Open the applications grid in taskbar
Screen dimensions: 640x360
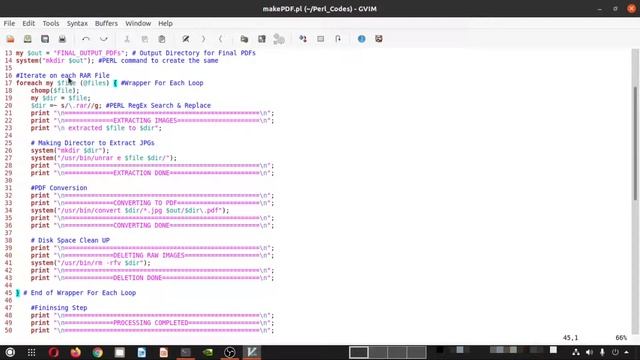point(31,352)
